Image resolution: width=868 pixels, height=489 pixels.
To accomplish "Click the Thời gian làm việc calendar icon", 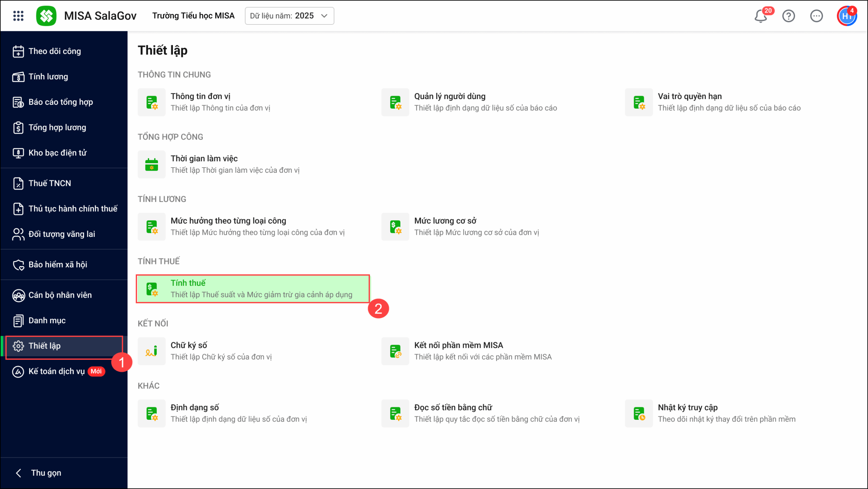I will point(152,164).
